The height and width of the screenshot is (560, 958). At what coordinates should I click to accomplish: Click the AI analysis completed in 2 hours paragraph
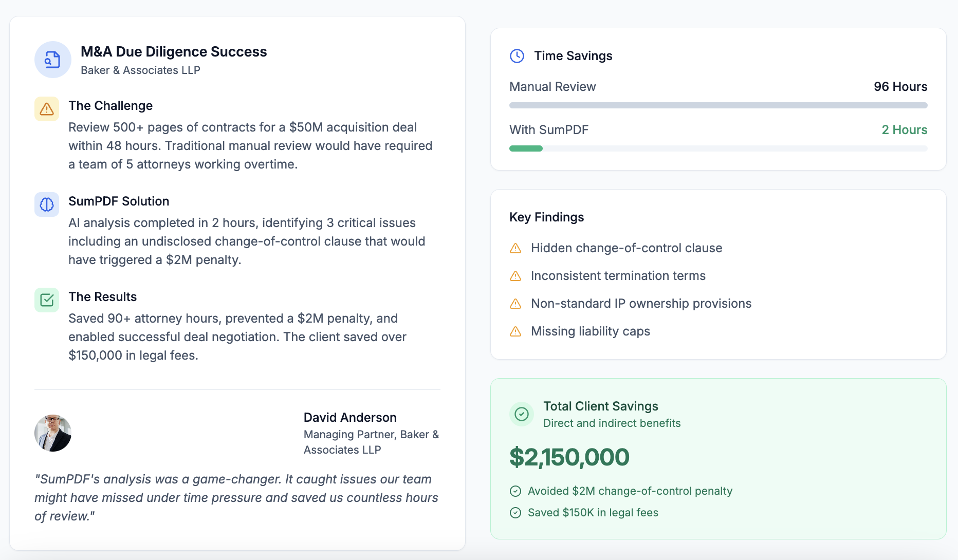pos(247,241)
